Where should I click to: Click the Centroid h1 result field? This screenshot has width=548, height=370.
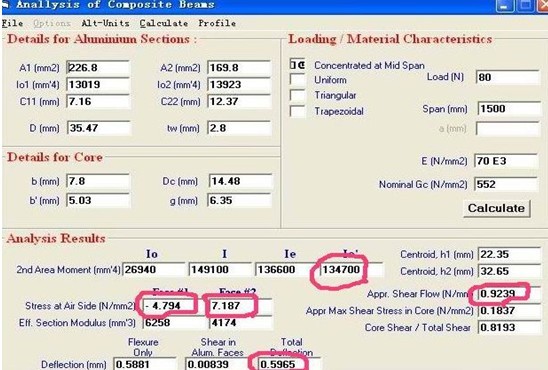pyautogui.click(x=509, y=254)
